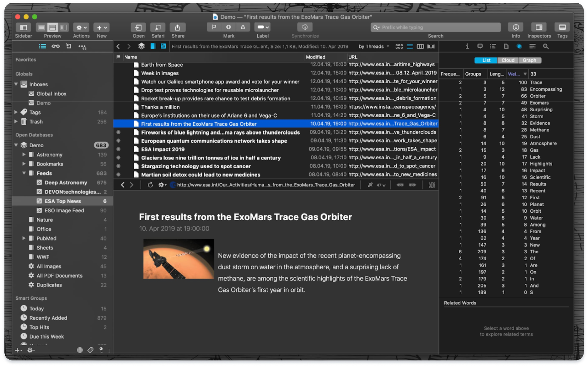Open the sidebar extras dots icon
Screen dimensions: 588x366
(x=82, y=47)
